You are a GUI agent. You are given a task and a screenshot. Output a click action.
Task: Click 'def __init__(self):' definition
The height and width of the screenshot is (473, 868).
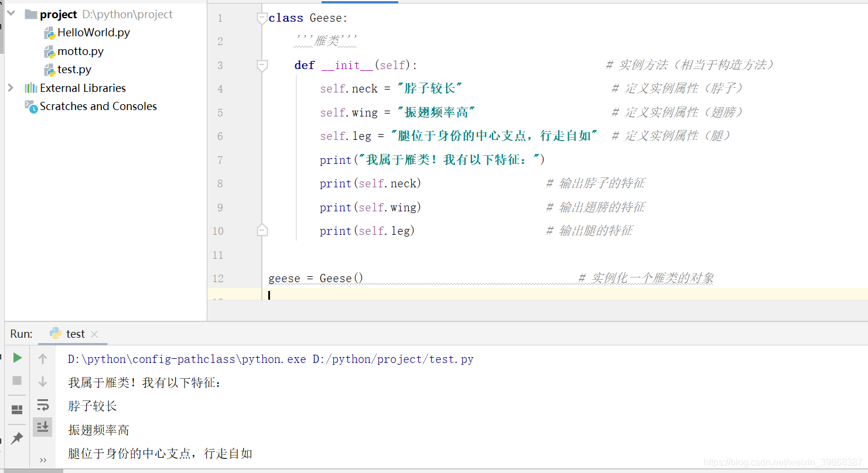[356, 65]
